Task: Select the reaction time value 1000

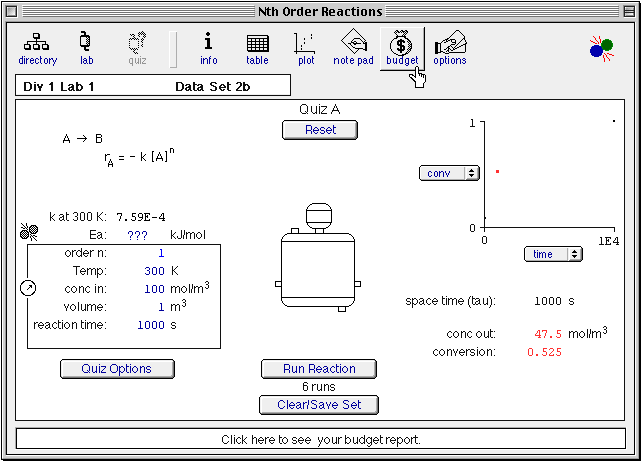Action: coord(150,325)
